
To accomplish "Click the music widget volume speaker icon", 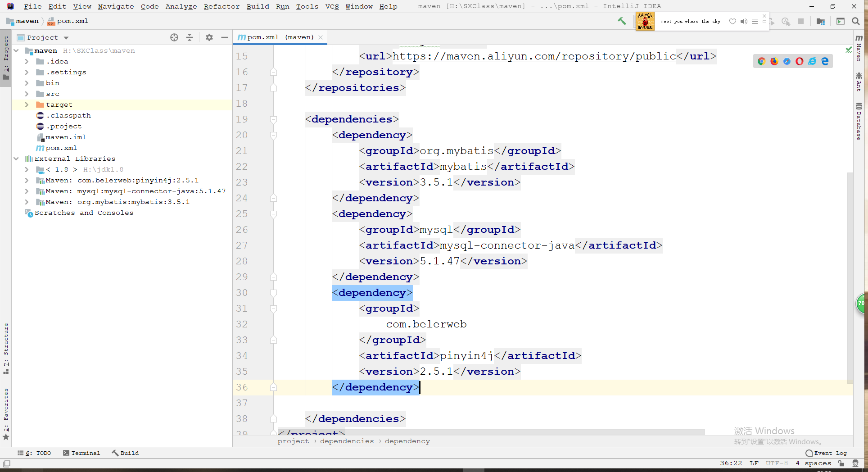I will coord(744,21).
